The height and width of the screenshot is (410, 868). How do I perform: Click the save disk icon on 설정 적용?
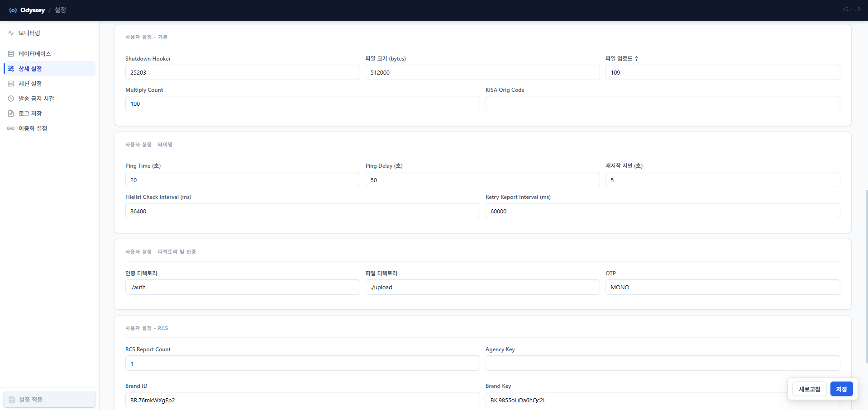coord(12,400)
